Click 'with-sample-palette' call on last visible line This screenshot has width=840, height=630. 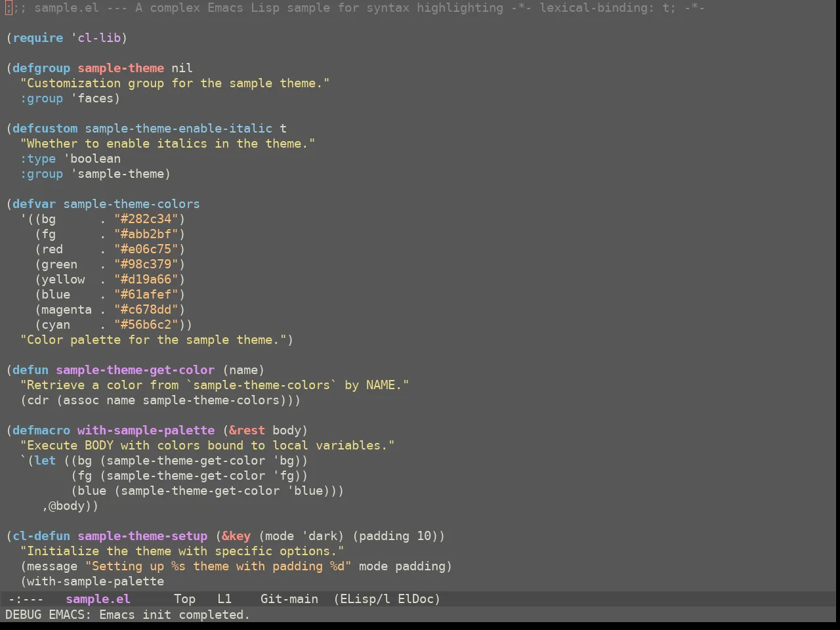click(95, 581)
